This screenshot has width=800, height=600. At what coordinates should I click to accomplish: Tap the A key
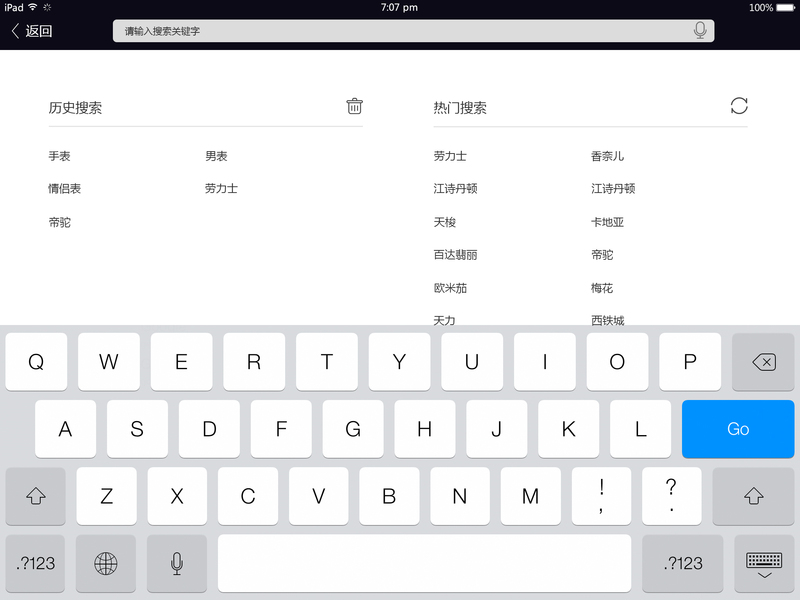click(65, 429)
